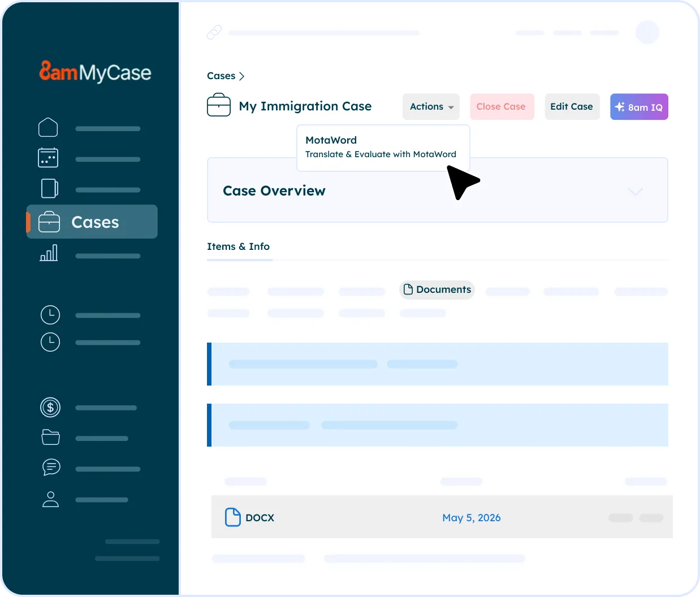Viewport: 700px width, 597px height.
Task: Click the Cases briefcase sidebar icon
Action: point(49,222)
